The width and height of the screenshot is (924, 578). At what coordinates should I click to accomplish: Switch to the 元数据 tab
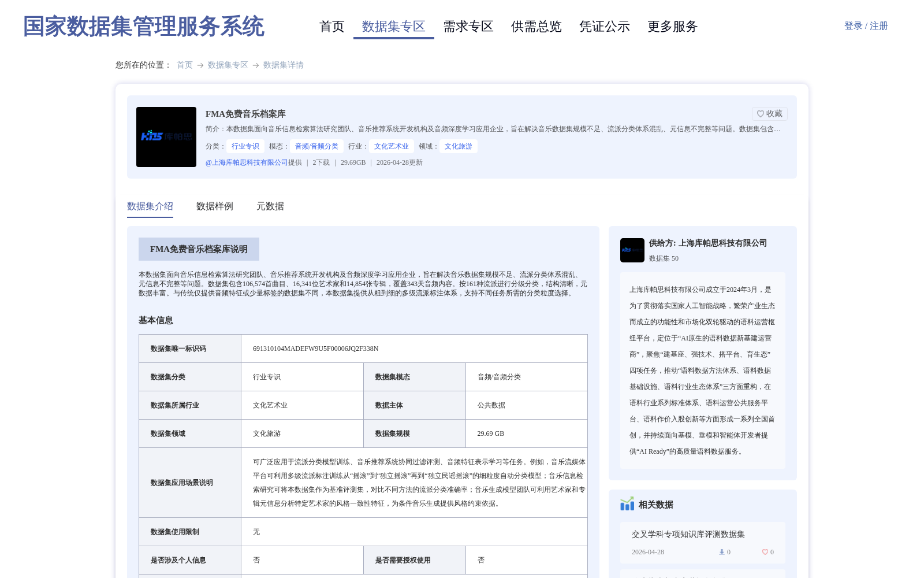tap(270, 206)
